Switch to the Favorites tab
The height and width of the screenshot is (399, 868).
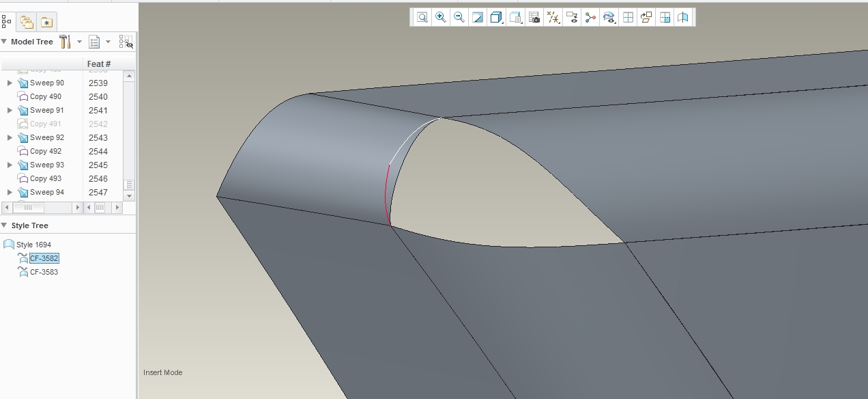[46, 23]
